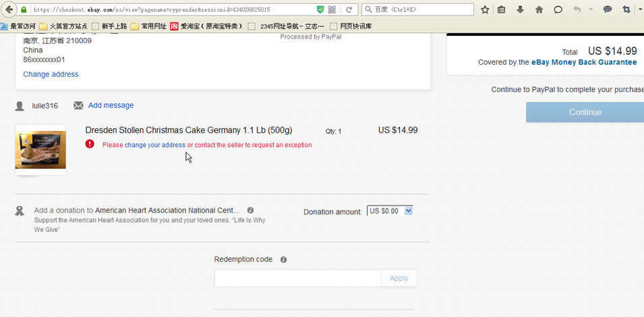644x317 pixels.
Task: Go to the browser home page icon
Action: [x=539, y=10]
